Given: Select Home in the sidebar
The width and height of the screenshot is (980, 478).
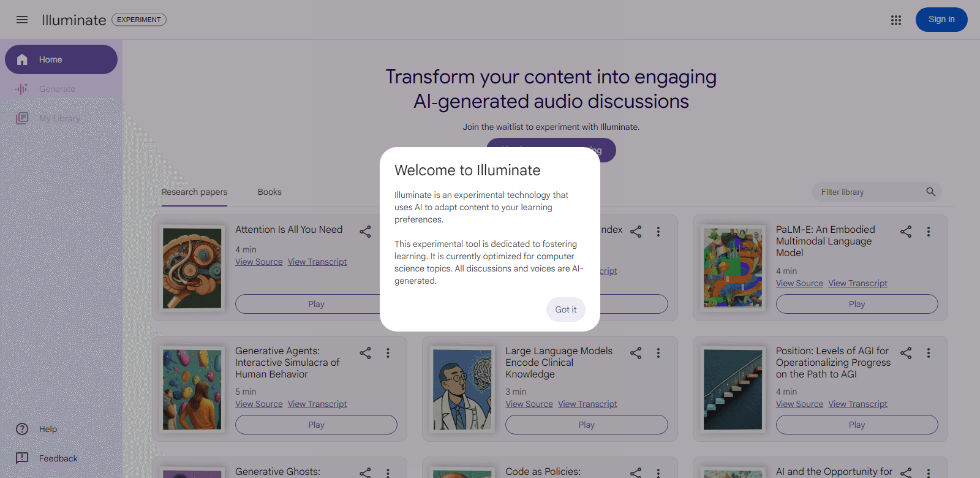Looking at the screenshot, I should point(61,59).
